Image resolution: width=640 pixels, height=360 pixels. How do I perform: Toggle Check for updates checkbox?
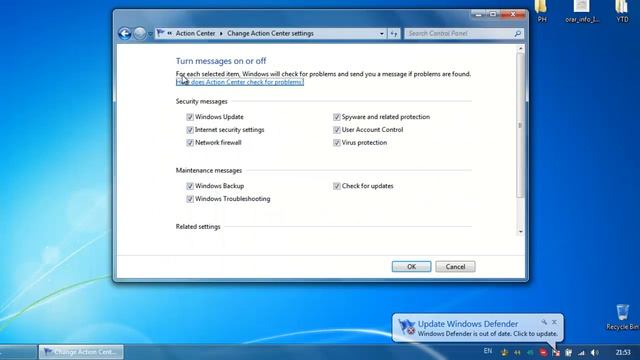coord(337,186)
